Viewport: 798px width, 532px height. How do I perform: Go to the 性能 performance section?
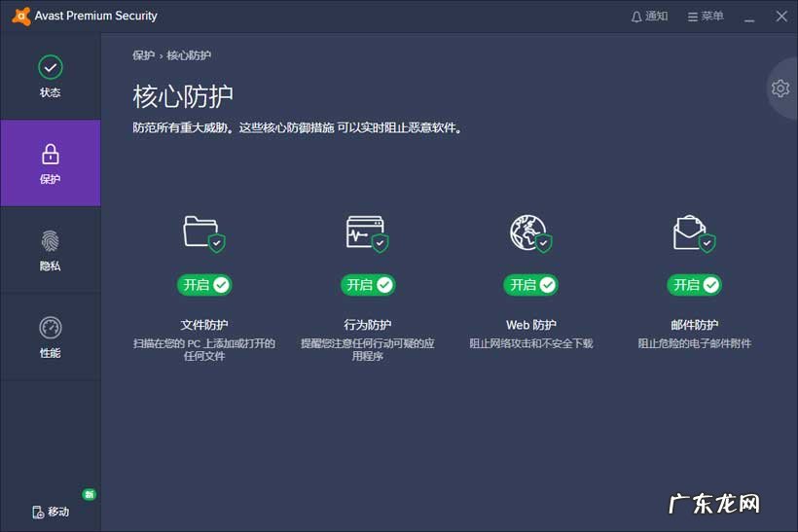[x=50, y=337]
